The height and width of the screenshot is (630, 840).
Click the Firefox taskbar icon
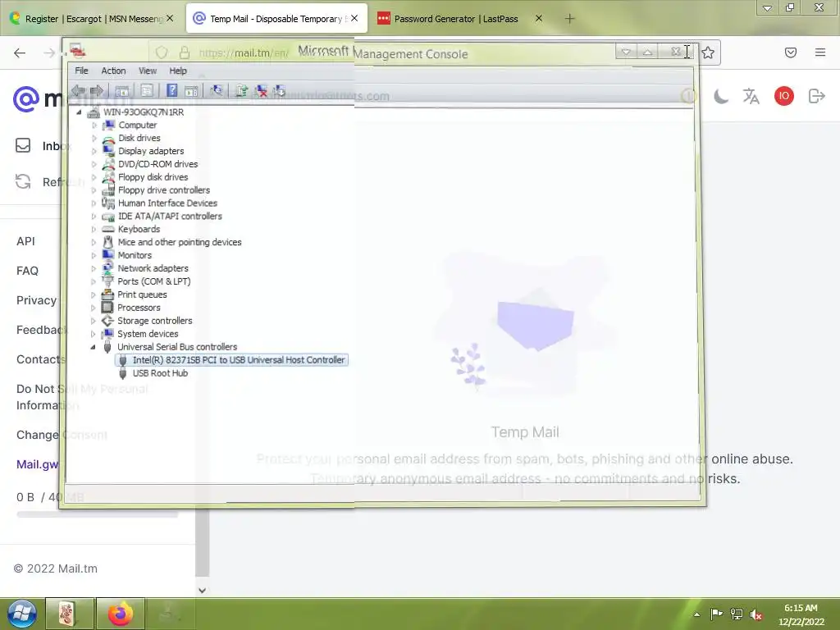pyautogui.click(x=121, y=614)
